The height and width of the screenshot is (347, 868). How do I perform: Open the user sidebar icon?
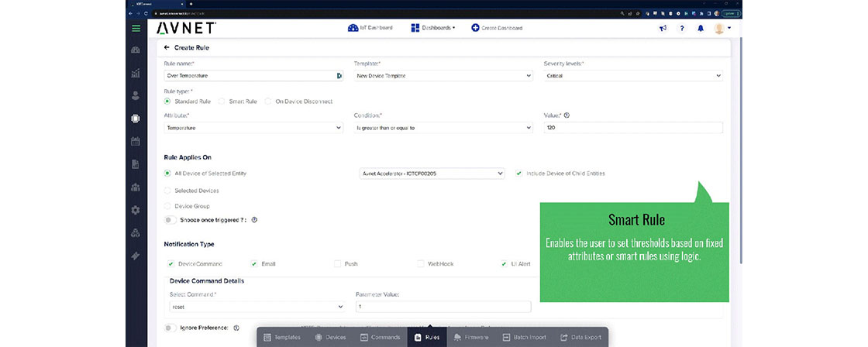[x=136, y=96]
